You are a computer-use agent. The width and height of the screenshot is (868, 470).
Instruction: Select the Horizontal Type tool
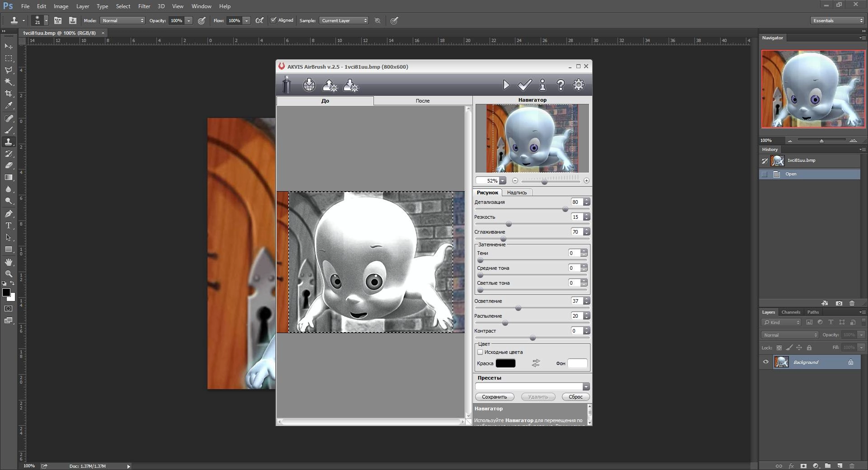coord(9,226)
